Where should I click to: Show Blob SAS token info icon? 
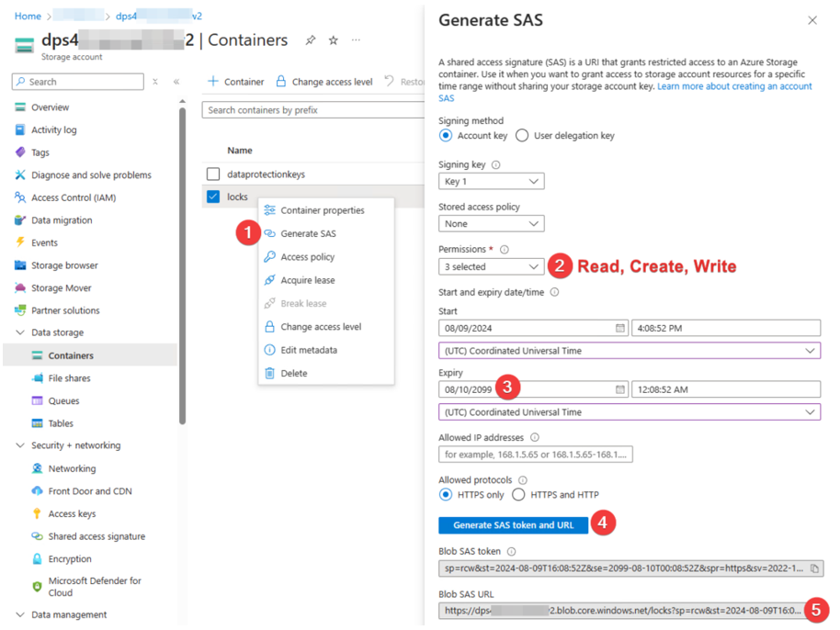click(x=512, y=551)
